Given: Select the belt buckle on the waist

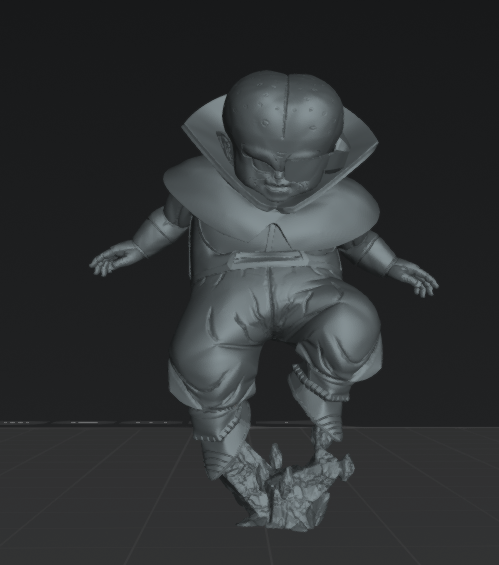Looking at the screenshot, I should (x=267, y=258).
